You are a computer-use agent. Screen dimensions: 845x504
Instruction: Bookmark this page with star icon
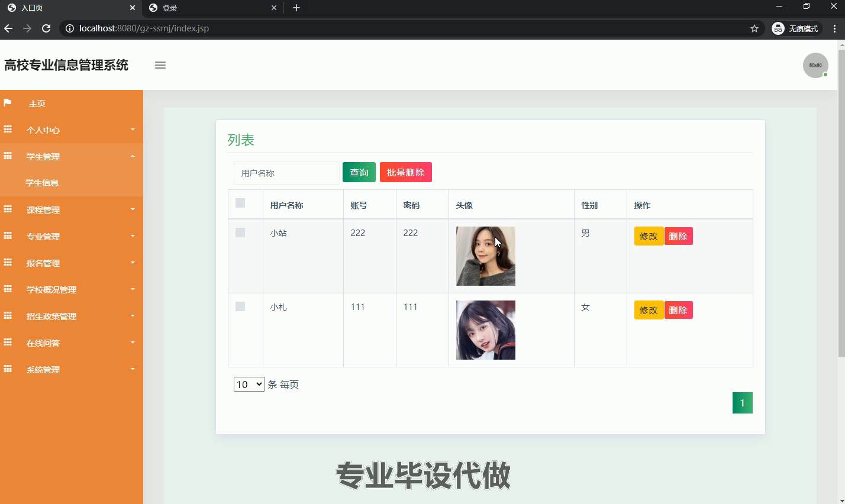[x=754, y=28]
